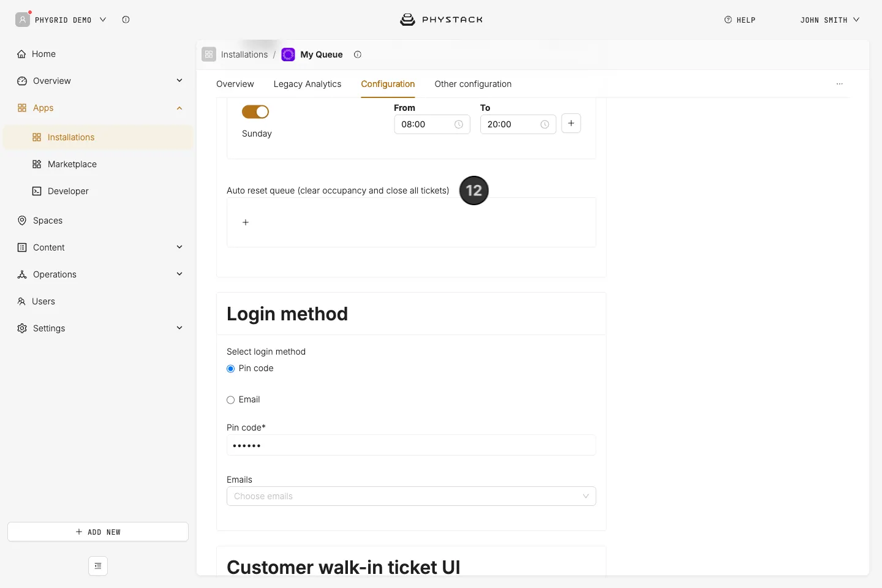Open the Other configuration tab
Screen dimensions: 882x588
tap(473, 84)
